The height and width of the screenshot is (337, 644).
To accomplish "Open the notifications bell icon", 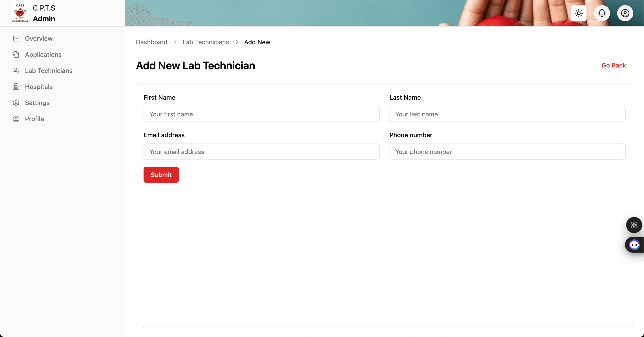I will [602, 13].
